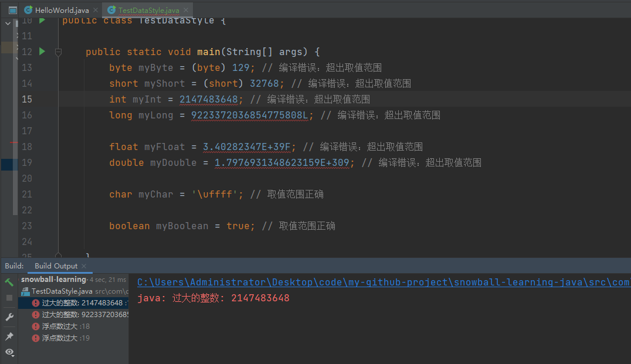Click the '\uffff' char literal
Viewport: 631px width, 364px height.
[x=214, y=194]
